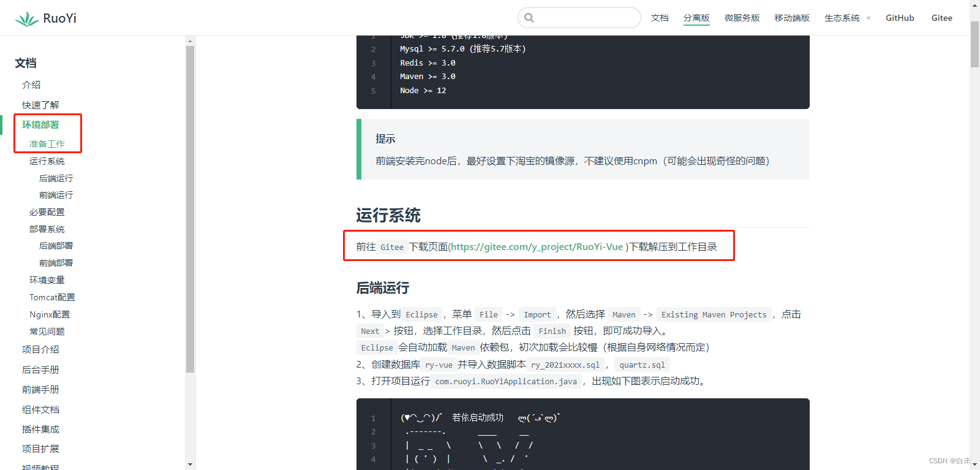Viewport: 980px width, 470px height.
Task: Click the 若依启动成功 code line
Action: 480,418
